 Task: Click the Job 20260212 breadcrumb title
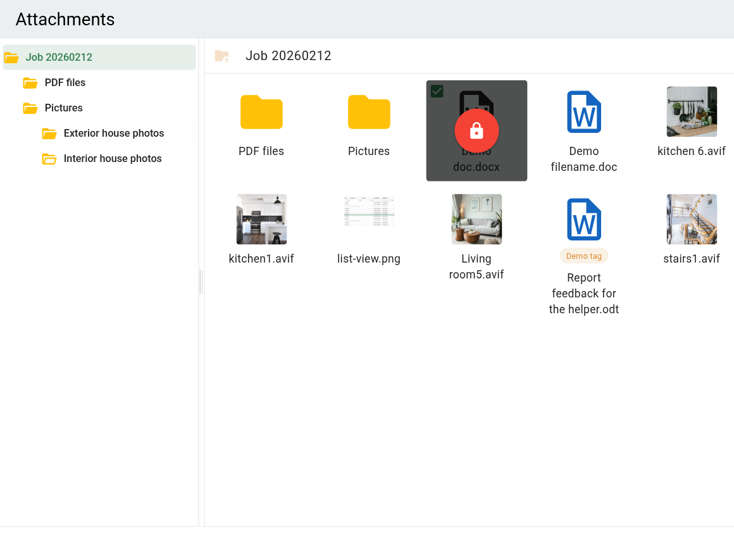[289, 56]
